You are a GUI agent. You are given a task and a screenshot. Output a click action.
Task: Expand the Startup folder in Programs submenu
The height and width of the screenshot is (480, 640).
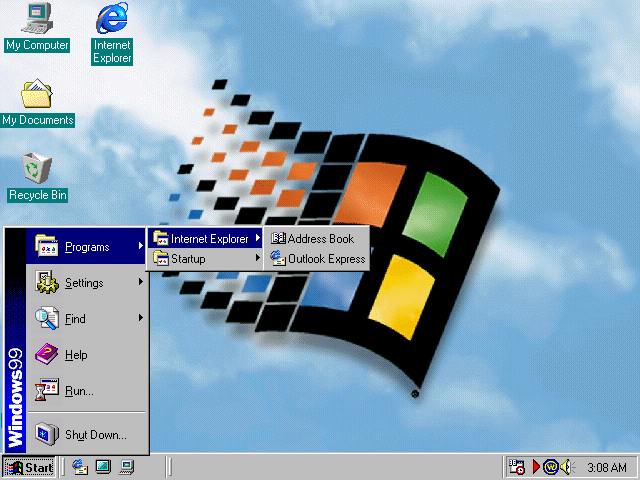[205, 258]
